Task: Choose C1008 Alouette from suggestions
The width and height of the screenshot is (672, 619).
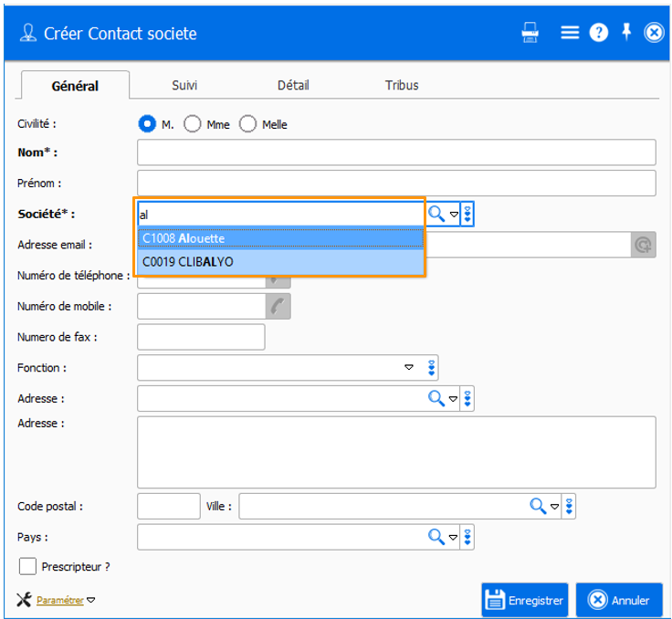Action: (x=280, y=238)
